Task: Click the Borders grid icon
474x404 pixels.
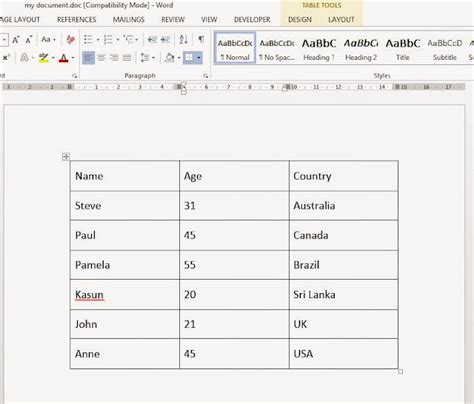Action: point(189,58)
